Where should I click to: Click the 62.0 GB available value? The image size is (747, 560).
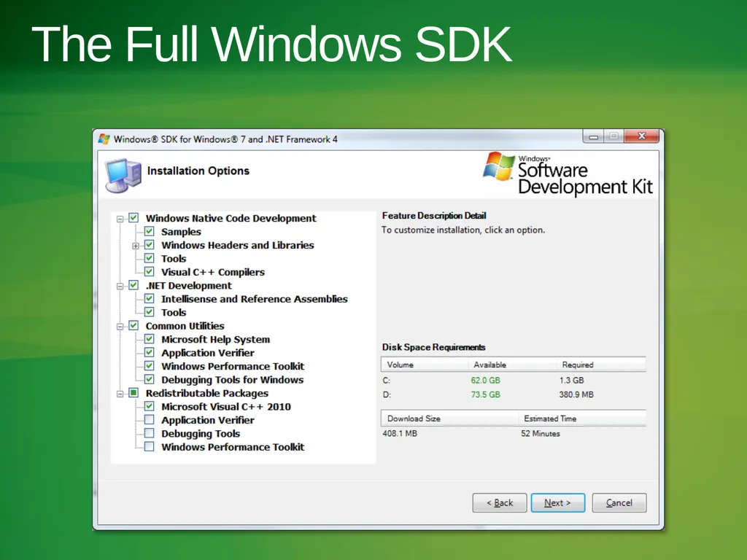485,381
